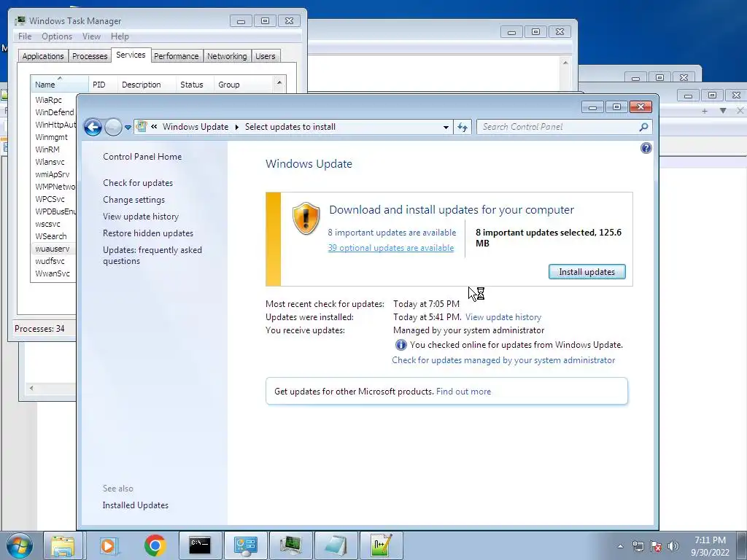
Task: Click the greyed forward navigation arrow
Action: (113, 127)
